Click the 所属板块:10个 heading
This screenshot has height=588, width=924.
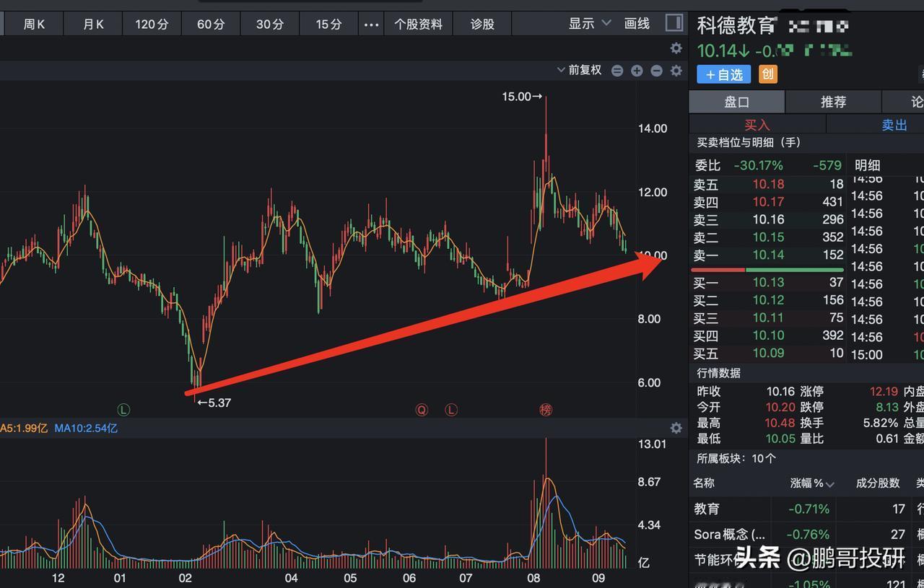pos(736,458)
